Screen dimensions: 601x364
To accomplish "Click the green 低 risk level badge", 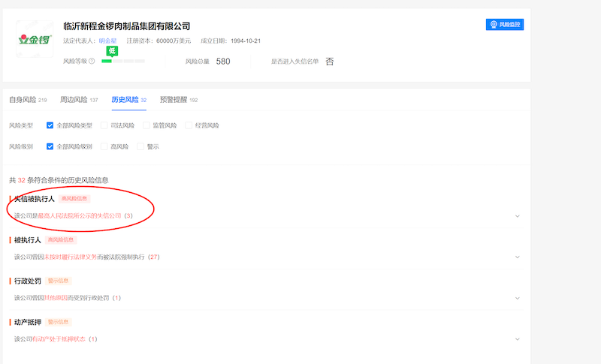I will pyautogui.click(x=112, y=51).
